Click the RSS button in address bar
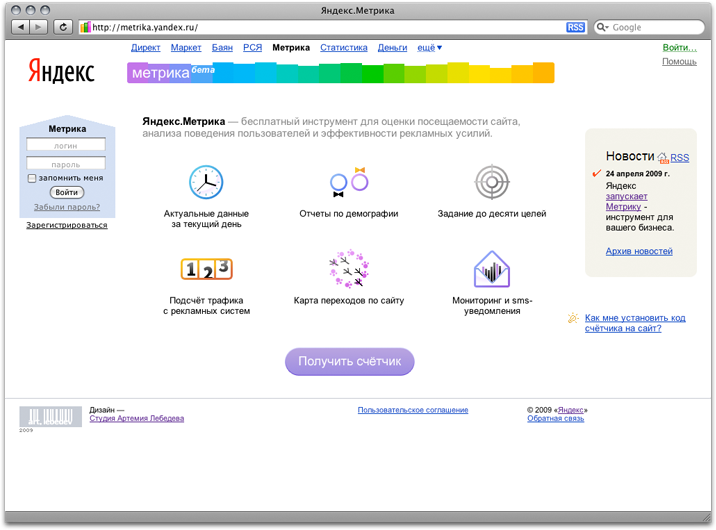Image resolution: width=716 pixels, height=530 pixels. 575,27
